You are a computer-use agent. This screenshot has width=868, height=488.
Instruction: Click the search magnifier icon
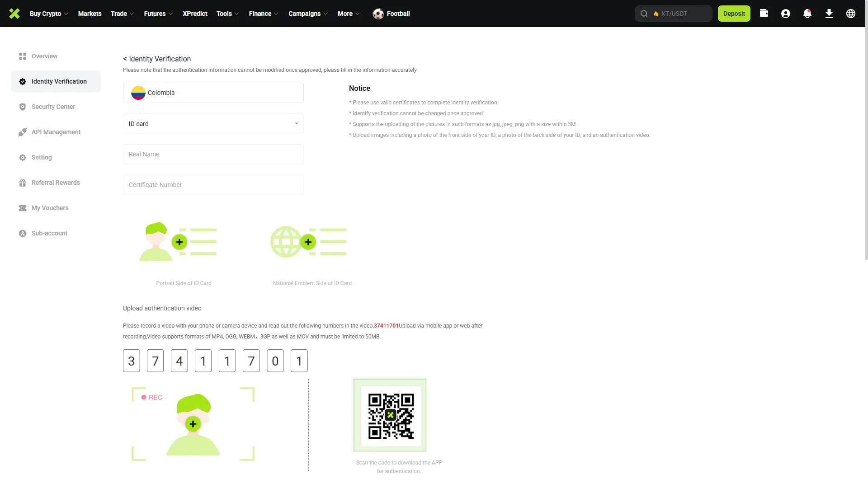(x=644, y=14)
